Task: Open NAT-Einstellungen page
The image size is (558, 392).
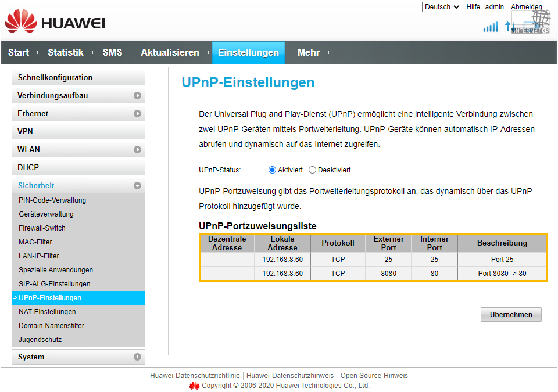Action: click(x=47, y=312)
